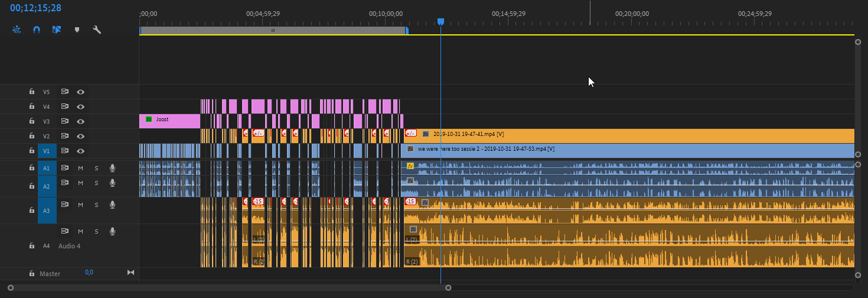Hide track V4 output with eye icon

click(80, 106)
